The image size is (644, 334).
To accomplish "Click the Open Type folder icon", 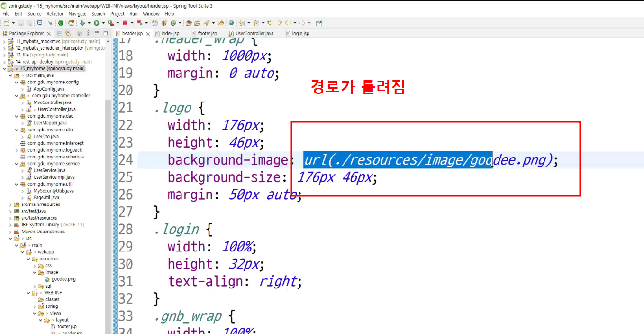I will tap(189, 23).
